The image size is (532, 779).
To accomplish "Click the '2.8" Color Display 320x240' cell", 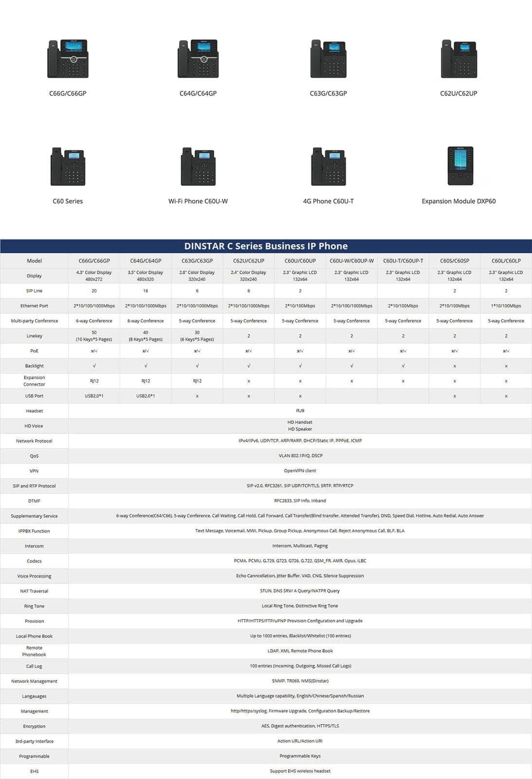I will (x=197, y=276).
